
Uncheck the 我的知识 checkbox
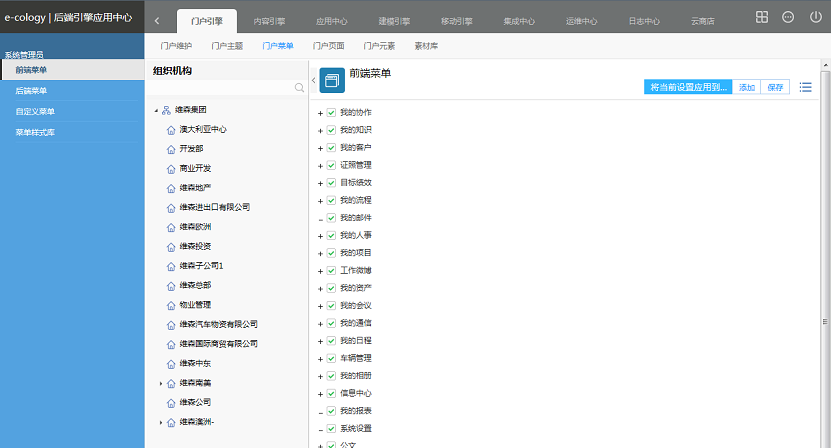[x=331, y=130]
